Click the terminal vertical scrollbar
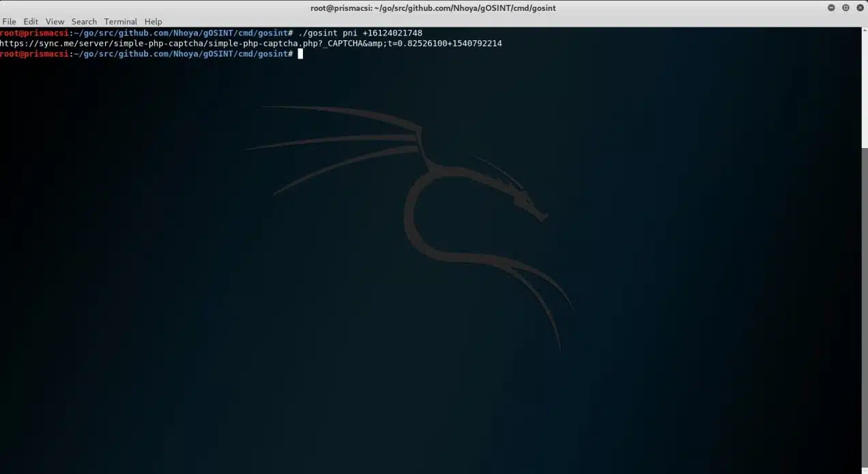Viewport: 868px width, 474px height. point(864,250)
